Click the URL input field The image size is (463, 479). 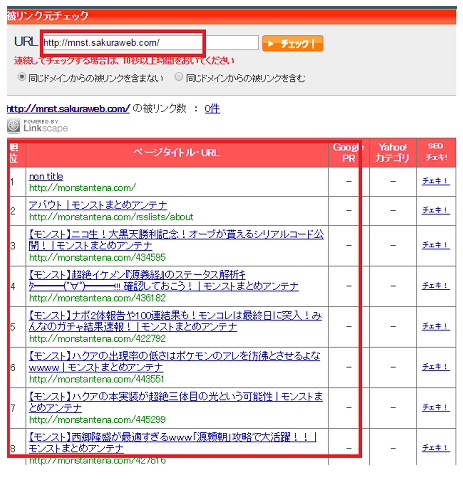click(150, 43)
